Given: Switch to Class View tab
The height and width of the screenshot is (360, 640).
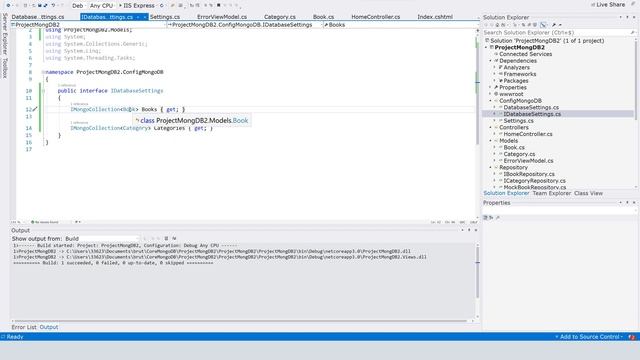Looking at the screenshot, I should [588, 193].
